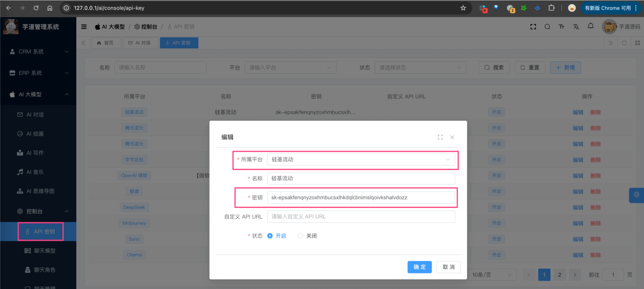Open the 10条/页 page size dropdown

[x=492, y=275]
